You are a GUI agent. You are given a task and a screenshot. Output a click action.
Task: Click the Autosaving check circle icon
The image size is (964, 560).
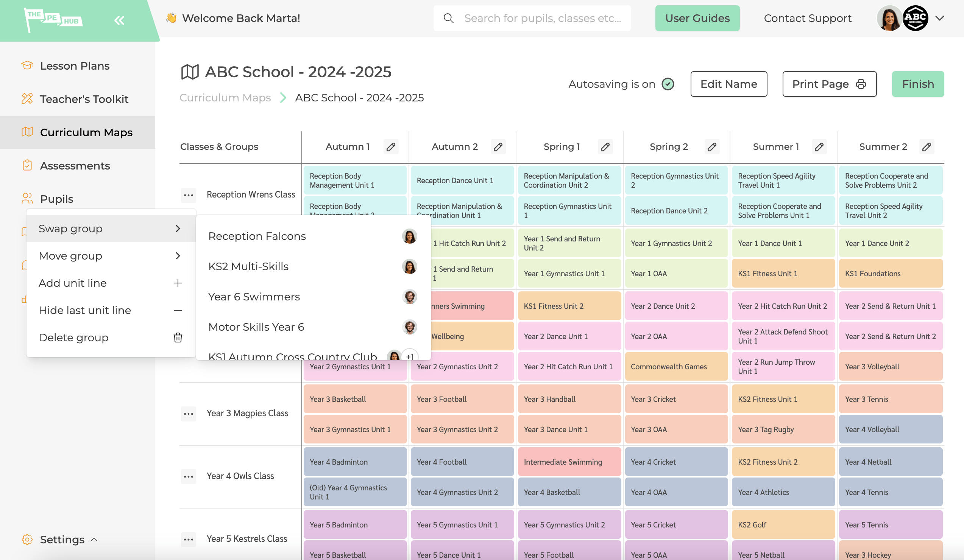(668, 84)
